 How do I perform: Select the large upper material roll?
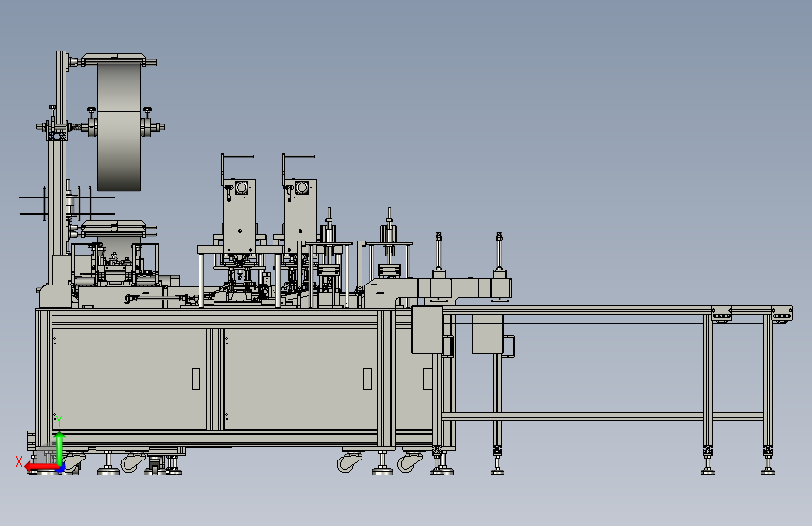click(119, 125)
